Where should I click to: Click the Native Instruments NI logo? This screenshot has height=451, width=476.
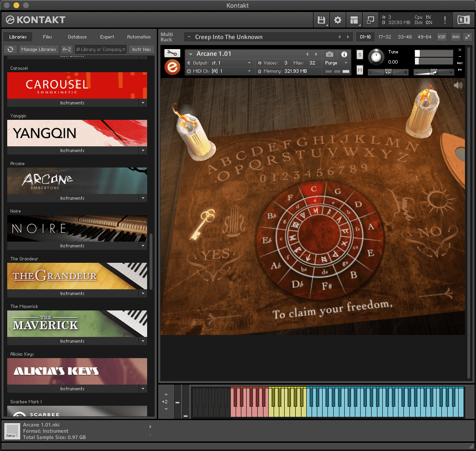[463, 20]
